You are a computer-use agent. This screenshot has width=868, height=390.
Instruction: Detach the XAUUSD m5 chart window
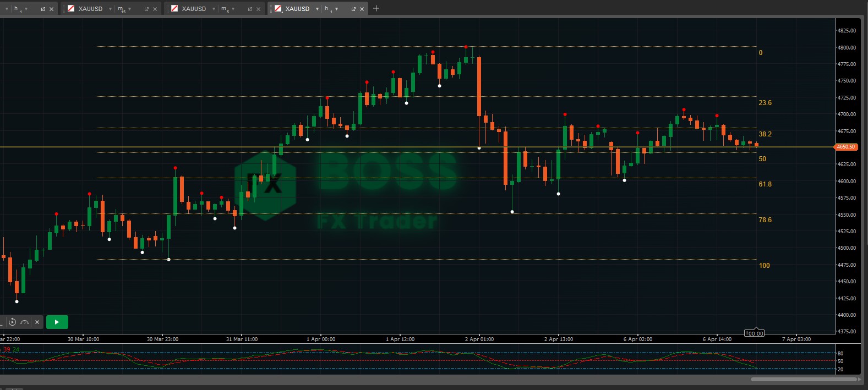click(x=250, y=9)
